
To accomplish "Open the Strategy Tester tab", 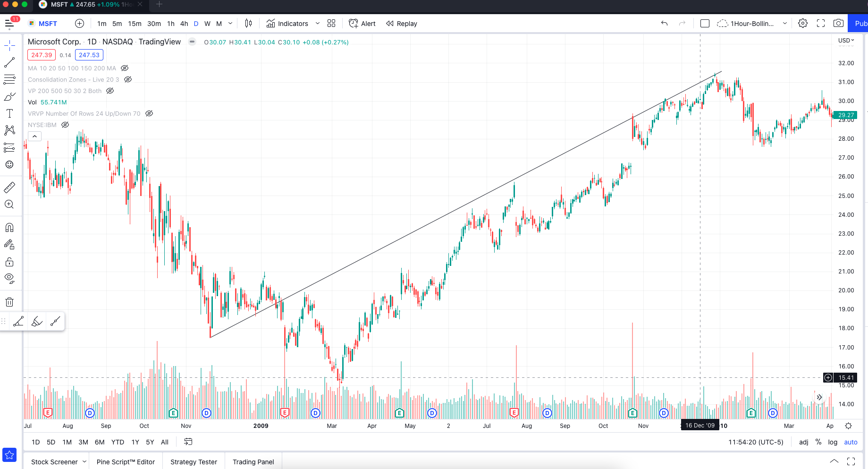I will [194, 462].
